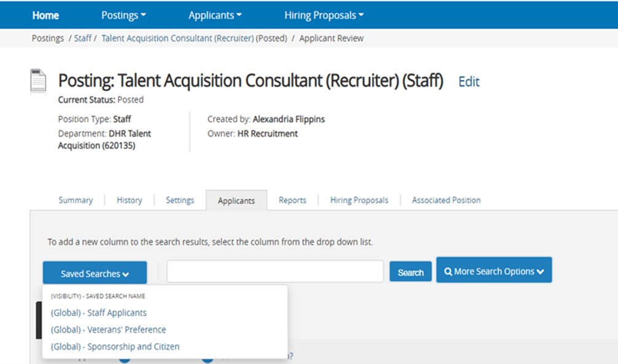Expand the Hiring Proposals top menu
618x364 pixels.
324,15
